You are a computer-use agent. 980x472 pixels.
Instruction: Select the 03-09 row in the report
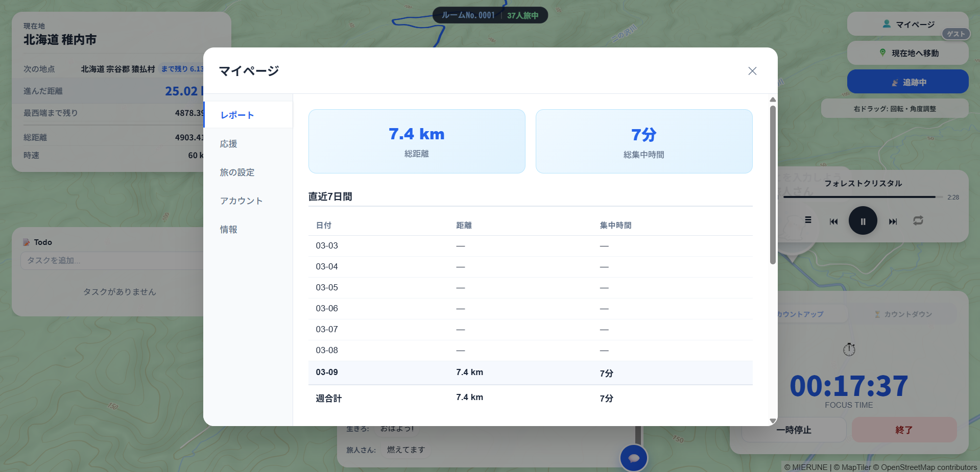530,372
